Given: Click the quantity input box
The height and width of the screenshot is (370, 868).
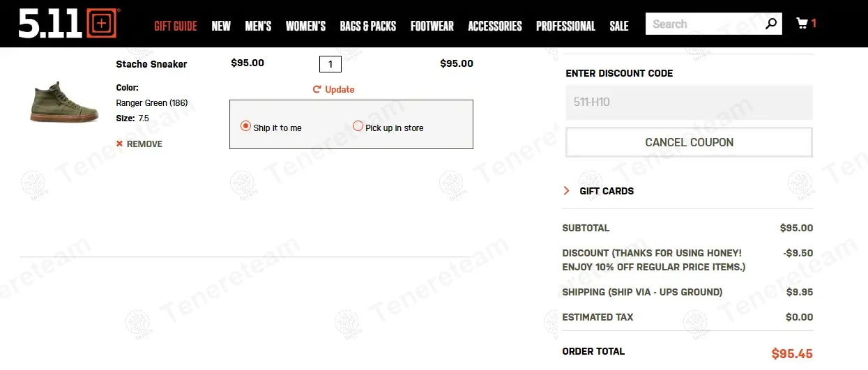Looking at the screenshot, I should pyautogui.click(x=330, y=65).
